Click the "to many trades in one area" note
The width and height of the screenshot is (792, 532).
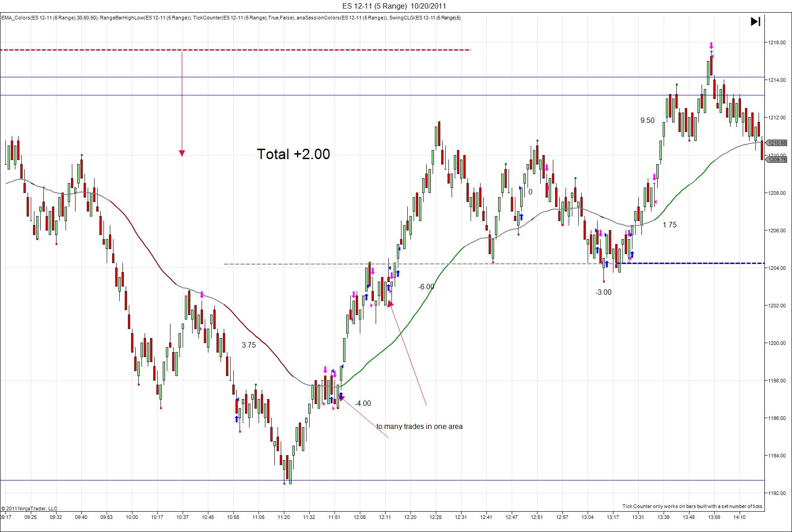420,426
